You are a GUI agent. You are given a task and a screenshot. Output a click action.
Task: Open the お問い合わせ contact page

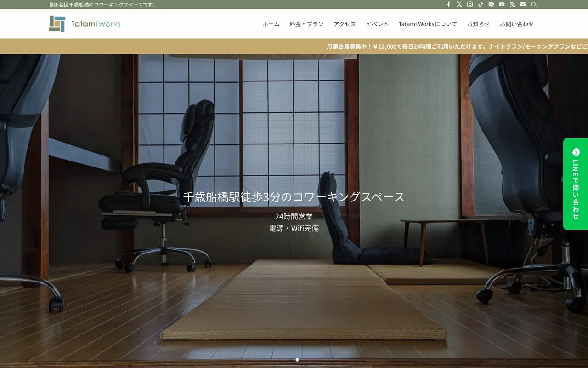pyautogui.click(x=517, y=24)
